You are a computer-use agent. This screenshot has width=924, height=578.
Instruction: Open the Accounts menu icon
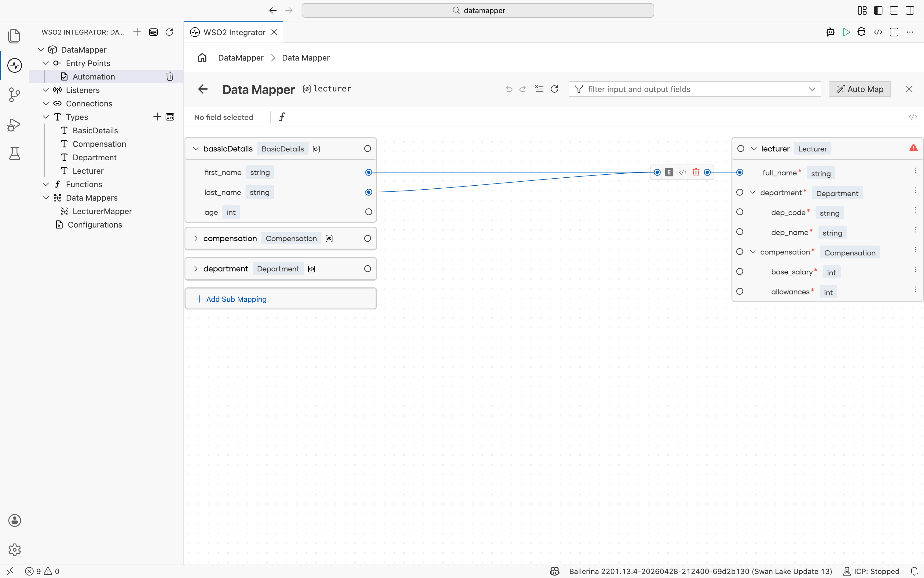[x=14, y=520]
